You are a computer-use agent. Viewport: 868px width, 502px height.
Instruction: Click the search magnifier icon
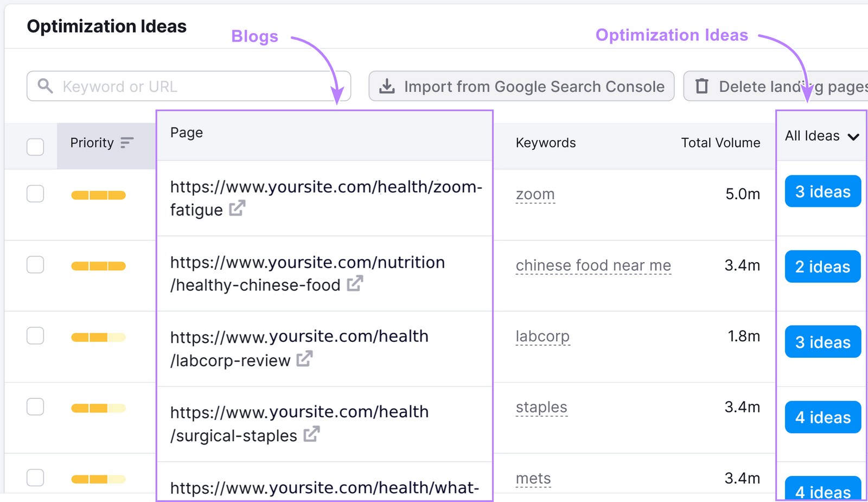click(x=45, y=86)
